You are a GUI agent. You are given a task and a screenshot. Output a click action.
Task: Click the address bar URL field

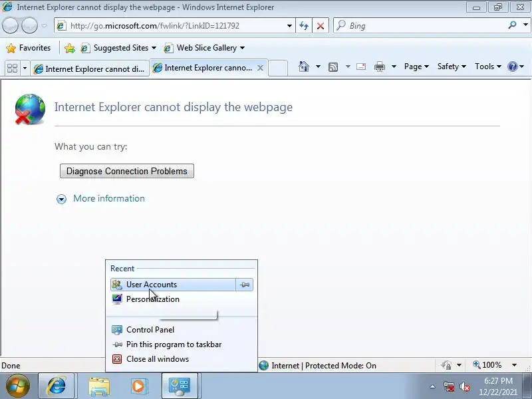coord(170,26)
